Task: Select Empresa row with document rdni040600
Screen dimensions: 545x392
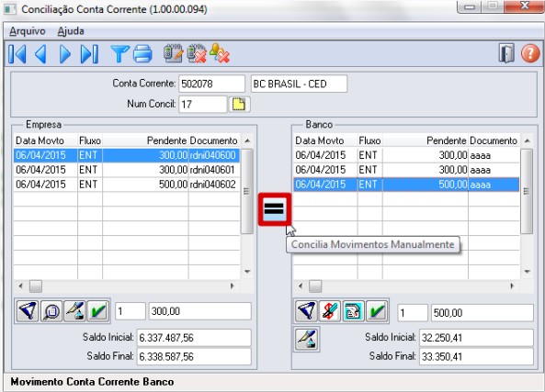Action: pyautogui.click(x=127, y=155)
